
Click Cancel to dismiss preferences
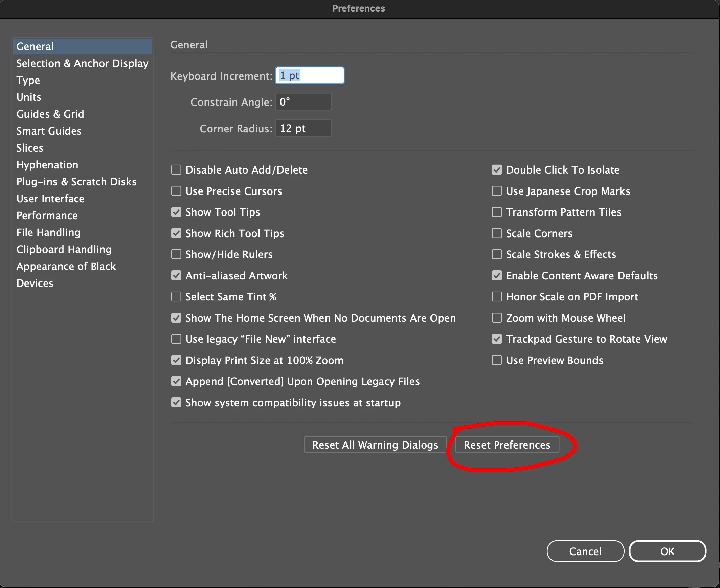585,551
